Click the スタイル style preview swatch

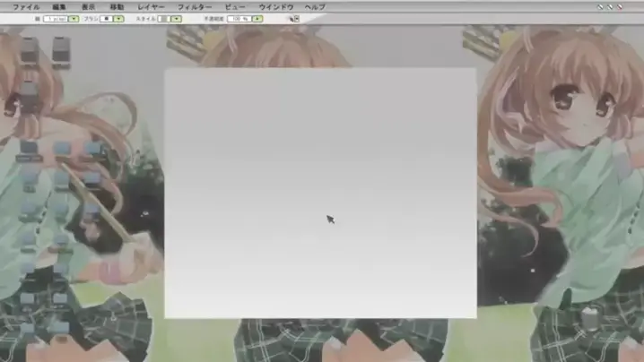[x=164, y=18]
